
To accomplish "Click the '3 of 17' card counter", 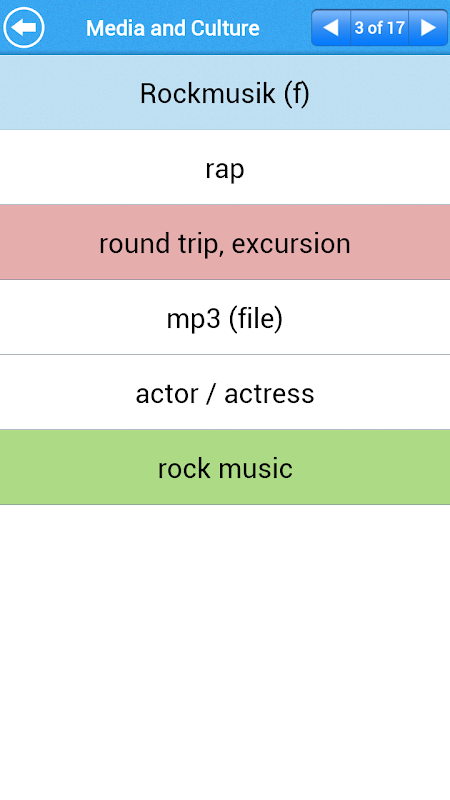I will click(x=380, y=28).
